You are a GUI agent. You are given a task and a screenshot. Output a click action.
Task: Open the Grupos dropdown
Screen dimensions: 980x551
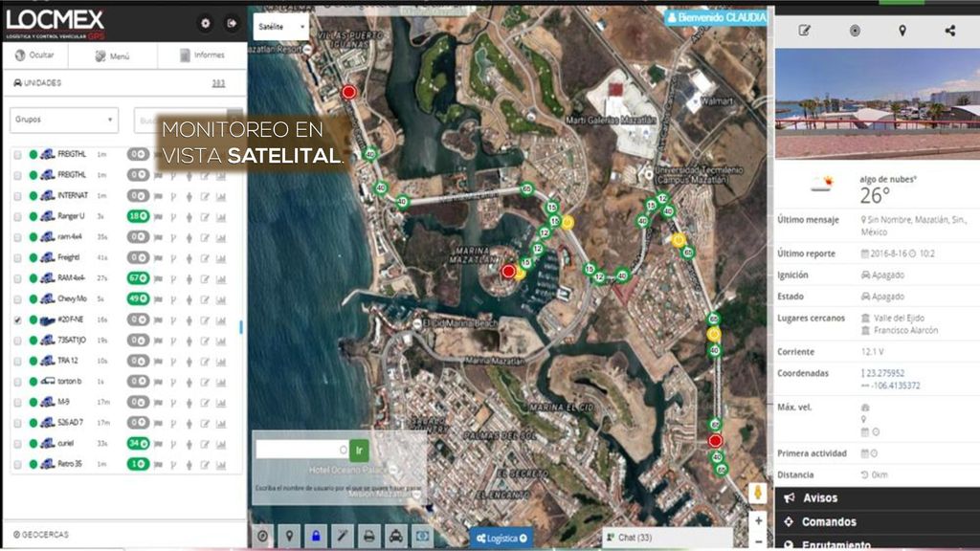pyautogui.click(x=64, y=120)
